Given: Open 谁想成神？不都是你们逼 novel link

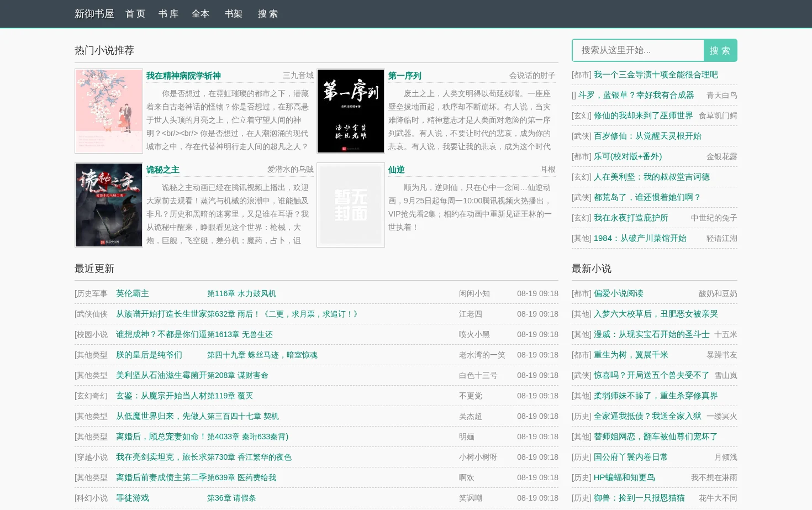Looking at the screenshot, I should pos(161,334).
